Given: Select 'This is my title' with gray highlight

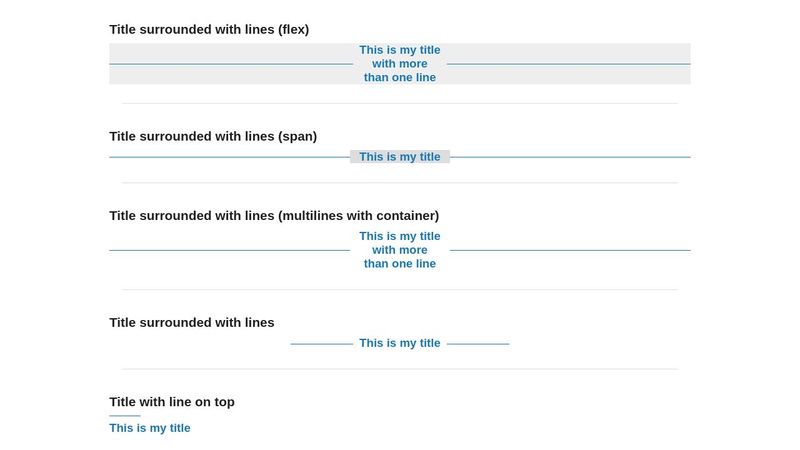Looking at the screenshot, I should point(399,157).
